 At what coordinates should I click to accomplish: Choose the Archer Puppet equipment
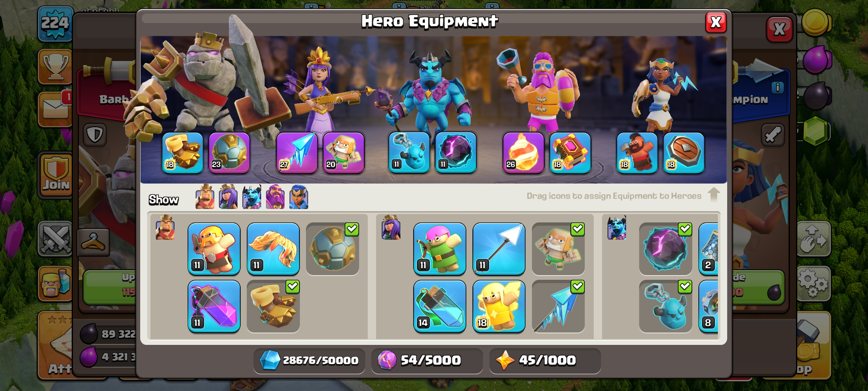[x=440, y=249]
